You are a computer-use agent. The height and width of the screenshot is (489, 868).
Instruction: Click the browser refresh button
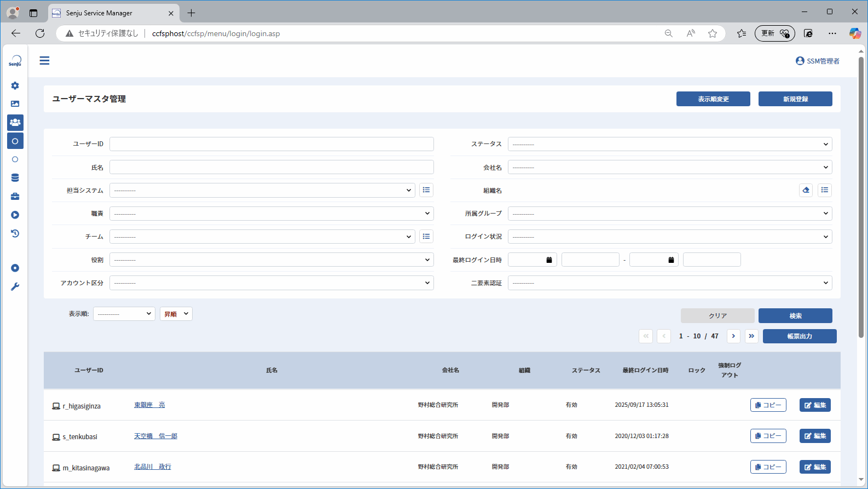(40, 33)
